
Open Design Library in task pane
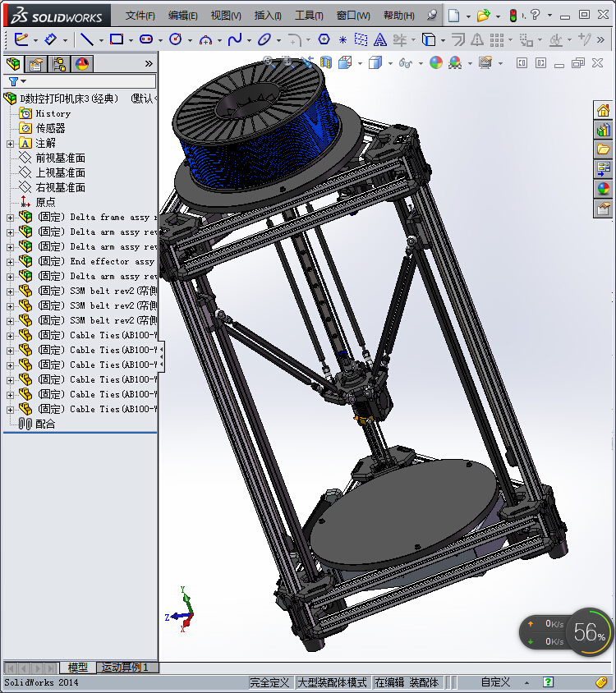point(603,130)
